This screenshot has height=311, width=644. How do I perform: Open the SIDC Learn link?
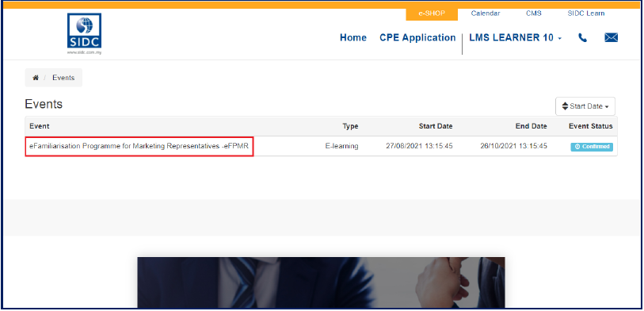585,13
